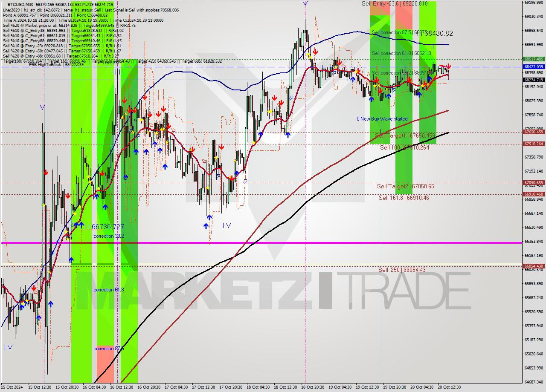Click the '19 Oct 20:30' time axis label
The image size is (546, 392).
(395, 387)
